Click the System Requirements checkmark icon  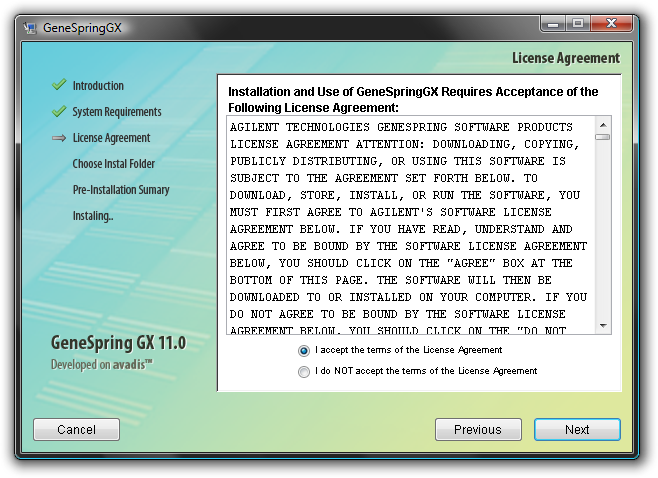59,111
